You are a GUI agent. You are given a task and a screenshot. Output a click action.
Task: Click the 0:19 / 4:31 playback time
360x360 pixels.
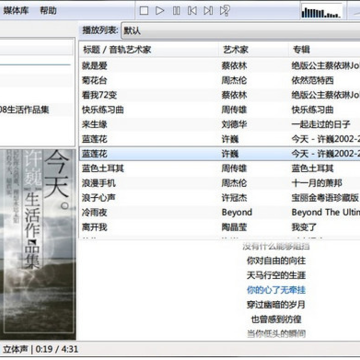[57, 349]
